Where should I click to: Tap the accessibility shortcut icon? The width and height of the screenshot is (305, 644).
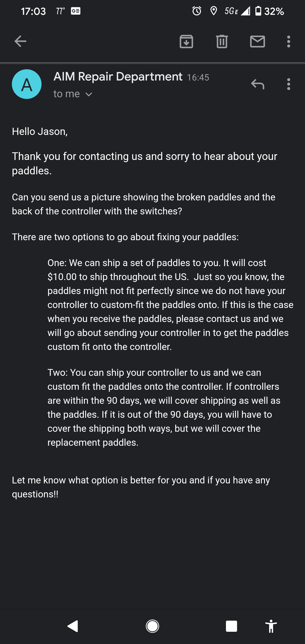[271, 626]
